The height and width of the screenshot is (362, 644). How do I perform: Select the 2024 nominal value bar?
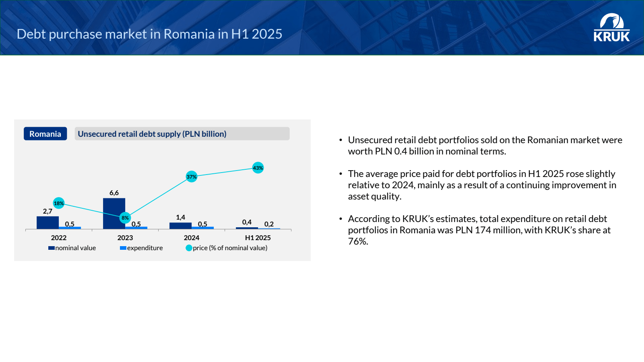point(180,226)
